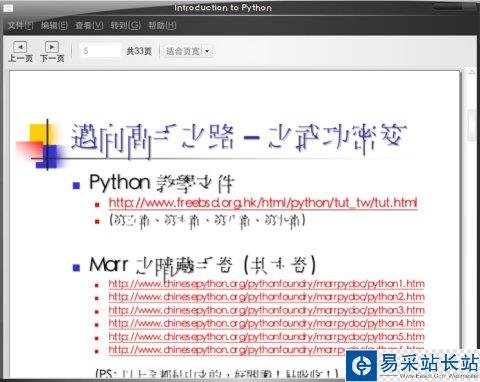Open the freebsd.org.hk tut.html link
Screen dimensions: 480x382
(x=263, y=203)
